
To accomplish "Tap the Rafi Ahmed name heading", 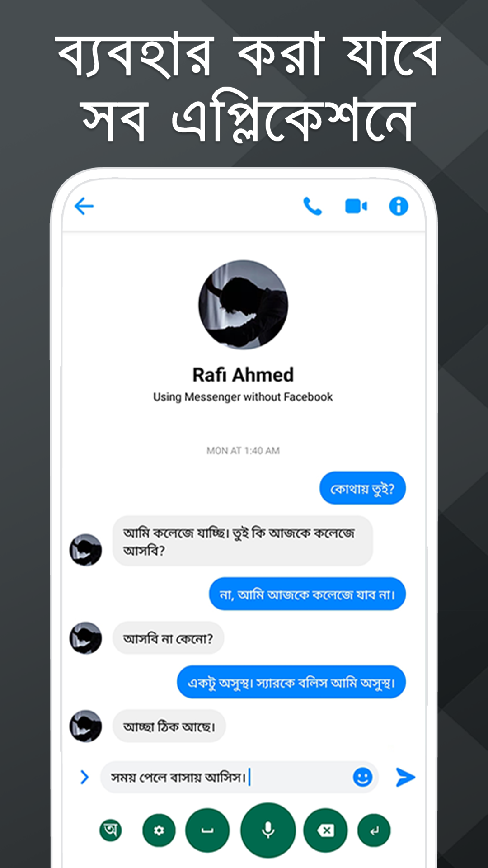I will [x=243, y=375].
